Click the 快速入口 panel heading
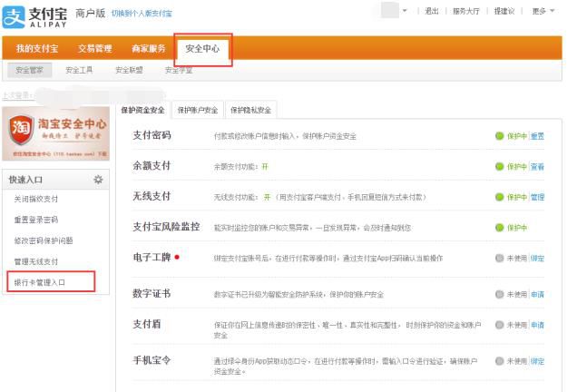587x392 pixels. 25,180
